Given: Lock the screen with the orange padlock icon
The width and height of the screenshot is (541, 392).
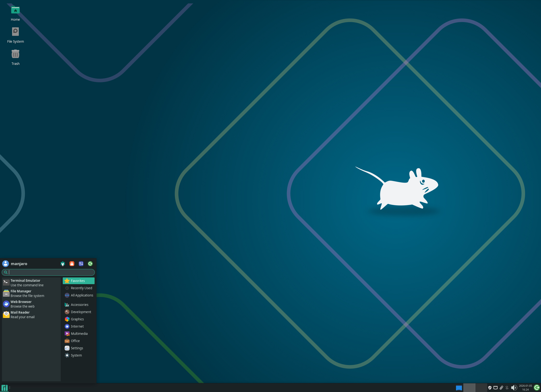Looking at the screenshot, I should (x=72, y=264).
